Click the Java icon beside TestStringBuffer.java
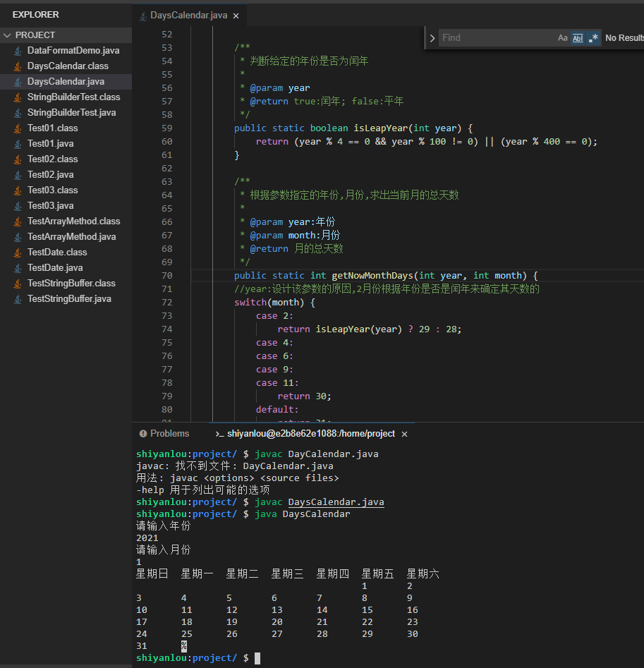The height and width of the screenshot is (668, 644). coord(18,299)
